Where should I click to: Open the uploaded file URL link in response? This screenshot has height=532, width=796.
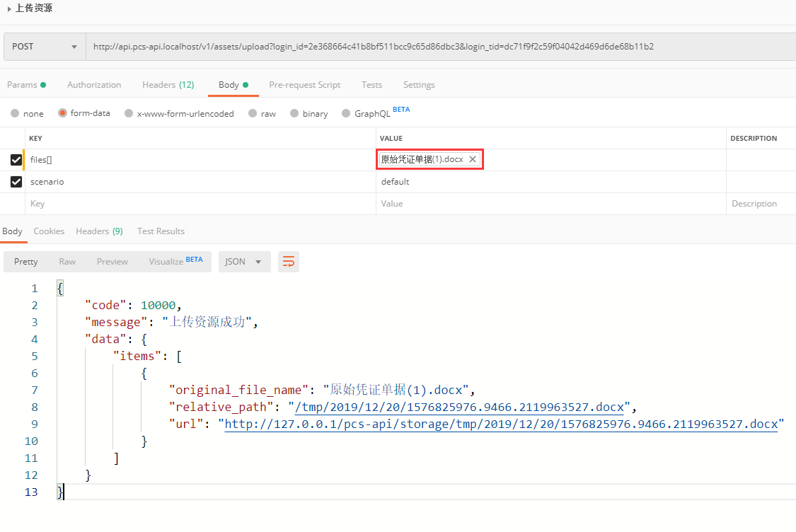(x=501, y=424)
